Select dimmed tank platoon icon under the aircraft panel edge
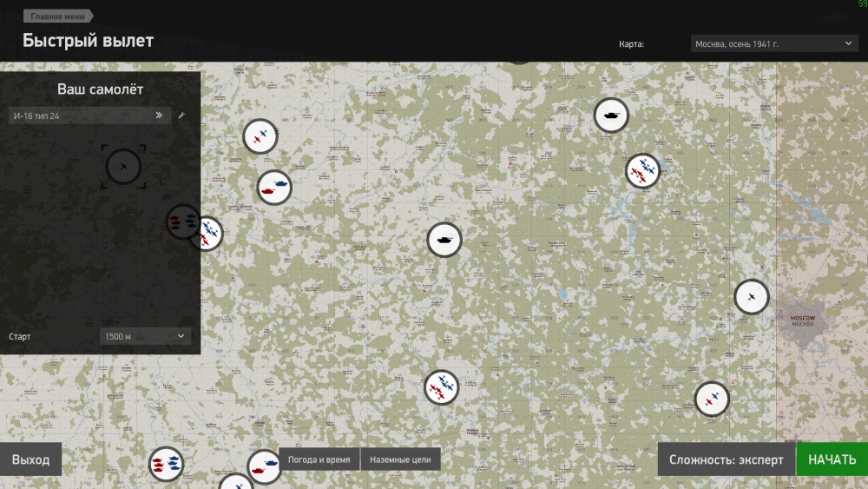 tap(183, 221)
